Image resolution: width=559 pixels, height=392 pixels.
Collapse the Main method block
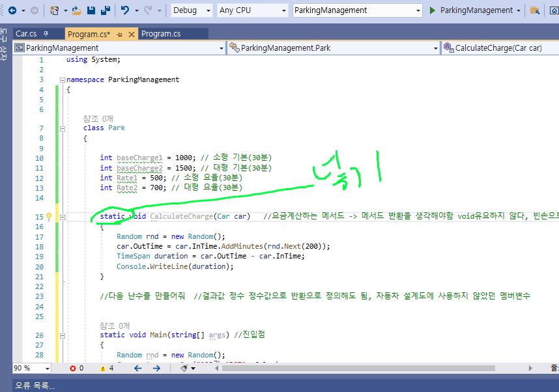(x=63, y=336)
